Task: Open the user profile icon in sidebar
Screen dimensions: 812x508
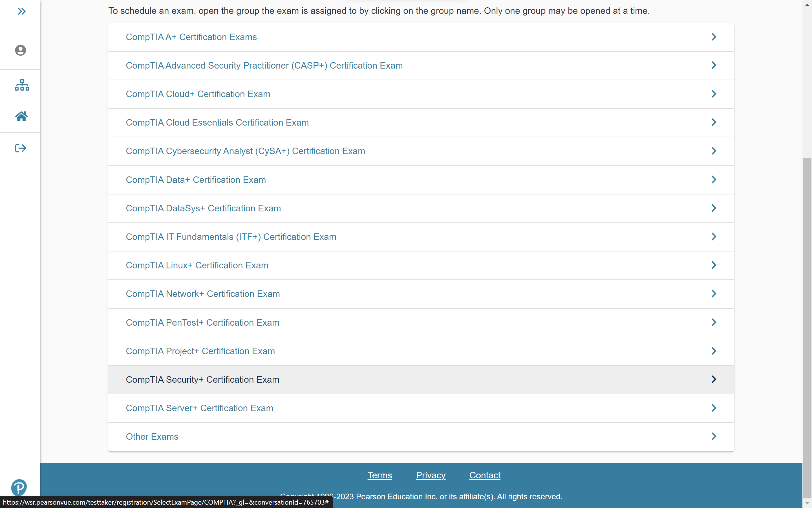Action: (21, 51)
